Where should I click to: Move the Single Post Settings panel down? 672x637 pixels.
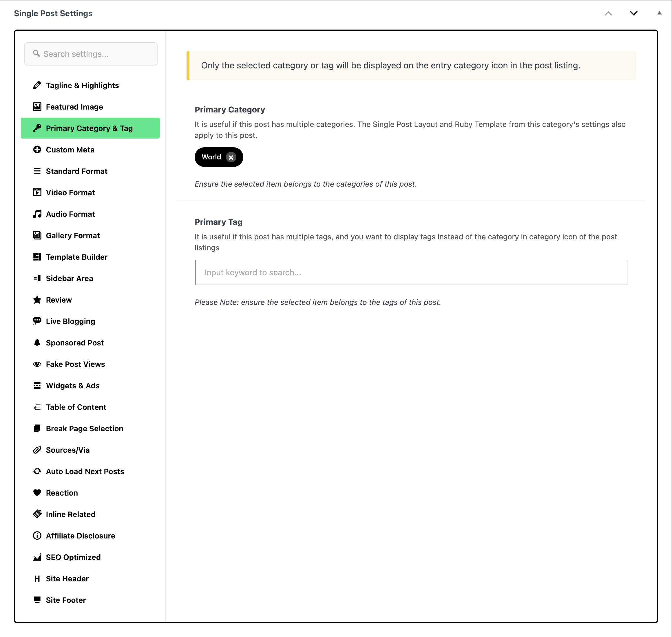click(634, 13)
